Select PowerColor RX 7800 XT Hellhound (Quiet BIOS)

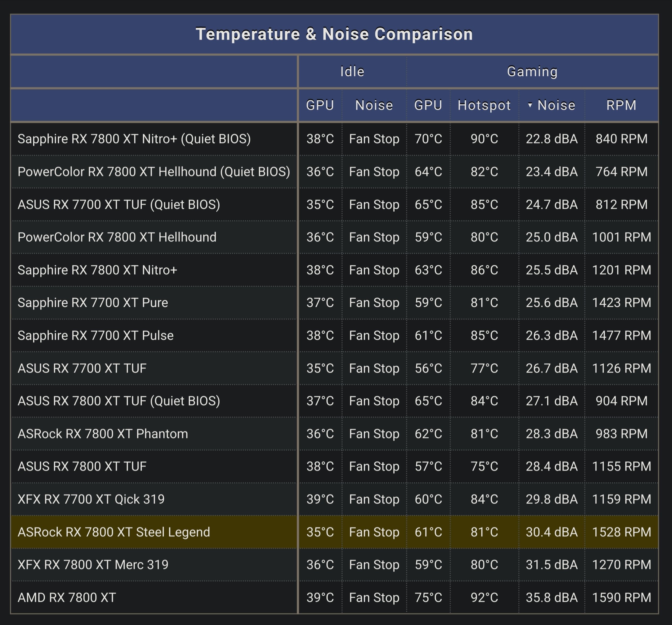click(x=154, y=172)
